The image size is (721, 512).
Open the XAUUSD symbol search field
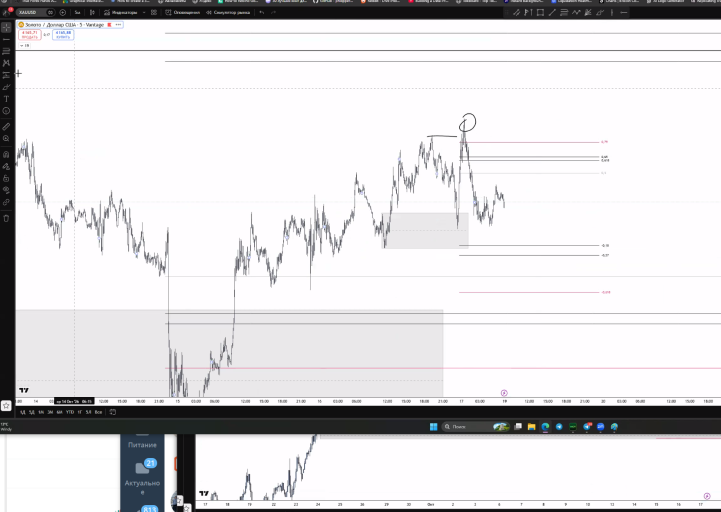36,12
